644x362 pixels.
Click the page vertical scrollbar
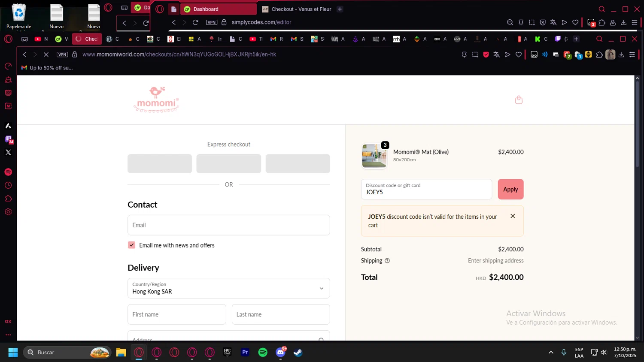637,124
